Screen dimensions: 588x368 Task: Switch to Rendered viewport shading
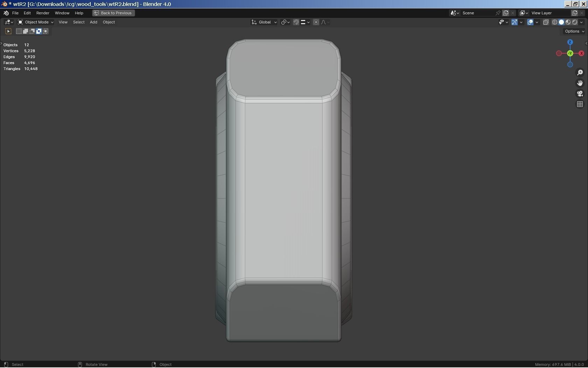tap(575, 22)
